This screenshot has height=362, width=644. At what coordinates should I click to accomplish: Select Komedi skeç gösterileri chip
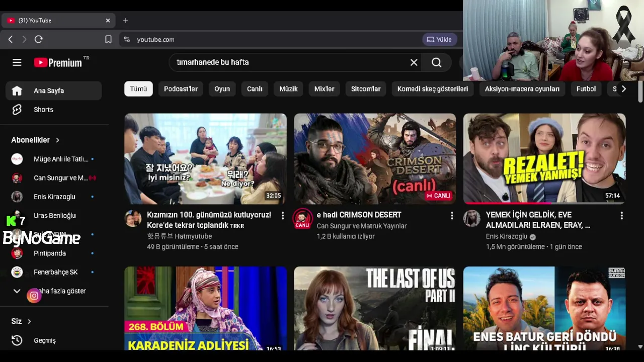click(x=433, y=89)
